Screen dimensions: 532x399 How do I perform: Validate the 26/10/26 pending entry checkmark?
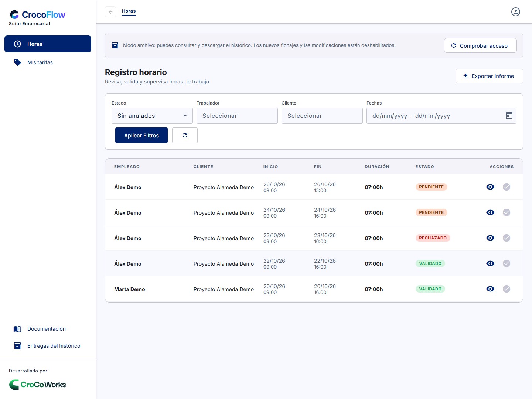click(x=507, y=187)
